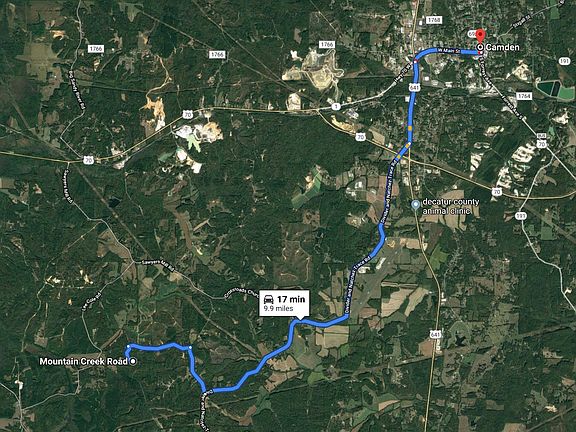The height and width of the screenshot is (432, 576).
Task: Click the Lee Cole Rd road label
Action: [x=91, y=302]
